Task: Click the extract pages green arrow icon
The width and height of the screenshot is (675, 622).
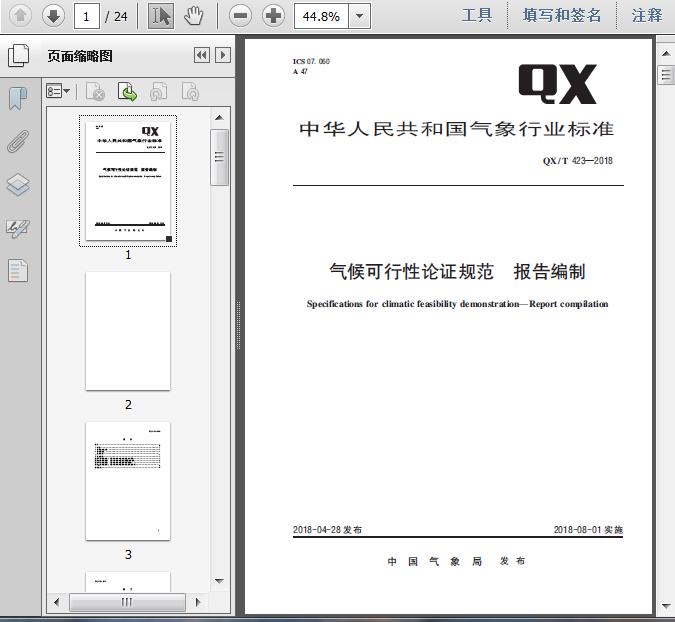Action: coord(127,91)
